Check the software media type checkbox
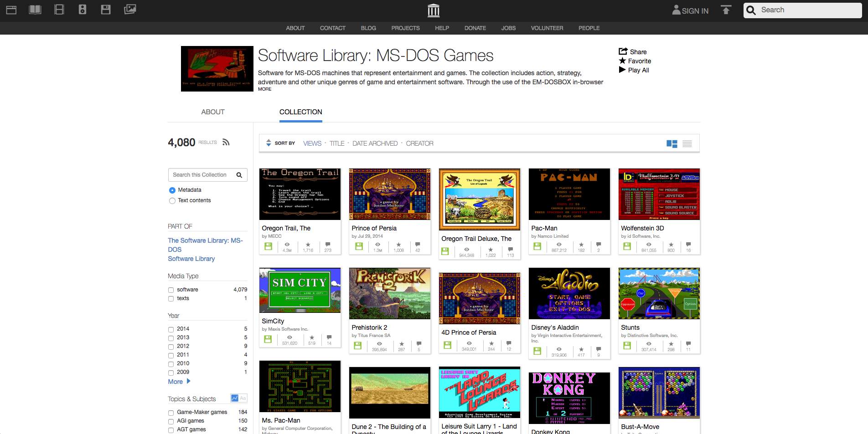Image resolution: width=868 pixels, height=434 pixels. [171, 290]
